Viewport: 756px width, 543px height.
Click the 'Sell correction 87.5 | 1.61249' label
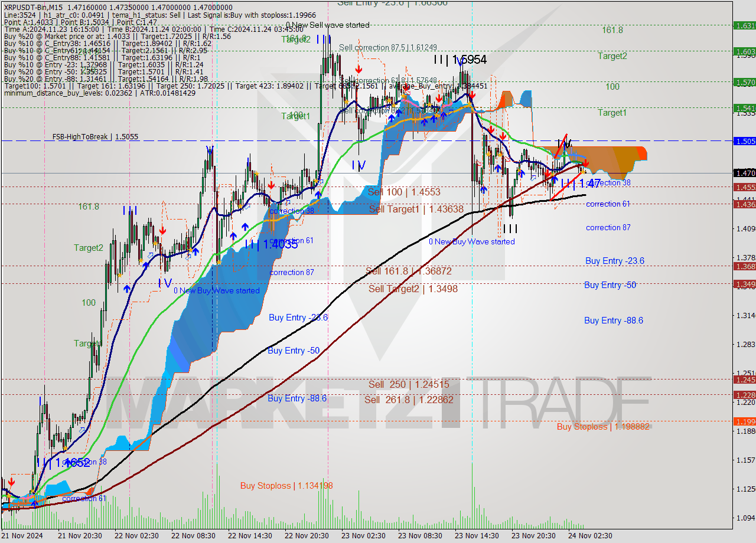[x=388, y=47]
